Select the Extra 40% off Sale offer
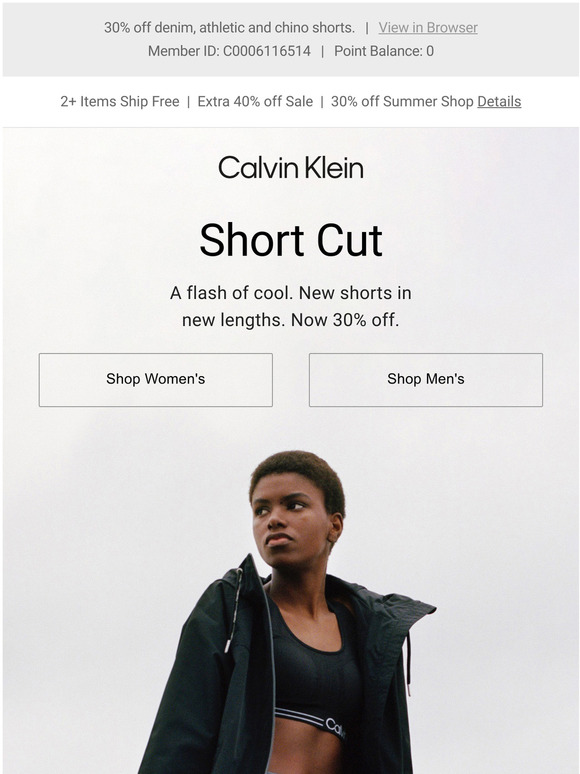 tap(255, 102)
